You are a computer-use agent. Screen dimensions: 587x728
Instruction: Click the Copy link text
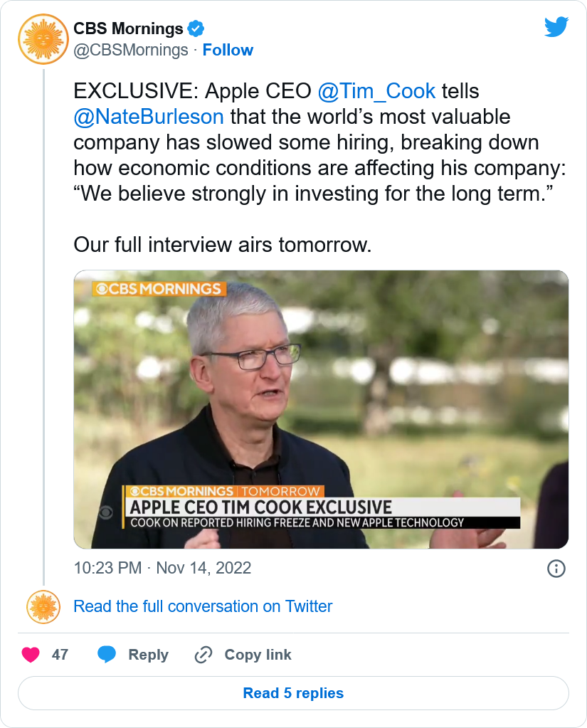click(x=258, y=655)
